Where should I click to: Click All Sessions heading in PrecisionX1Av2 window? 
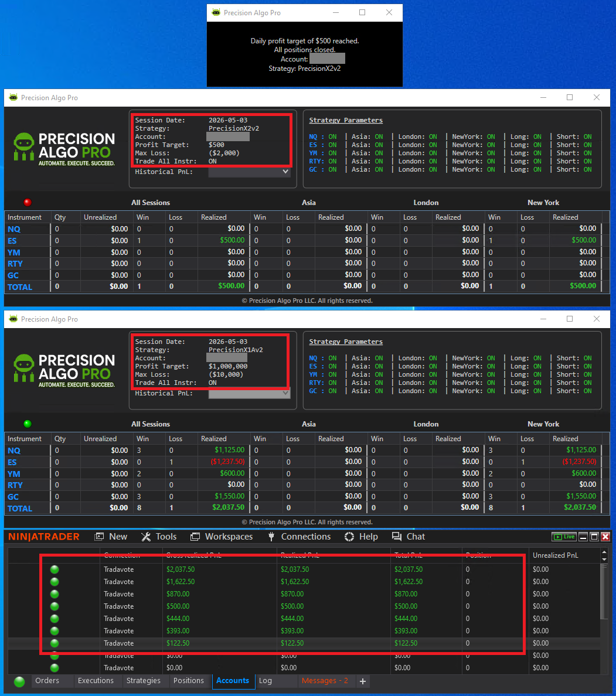pos(151,424)
